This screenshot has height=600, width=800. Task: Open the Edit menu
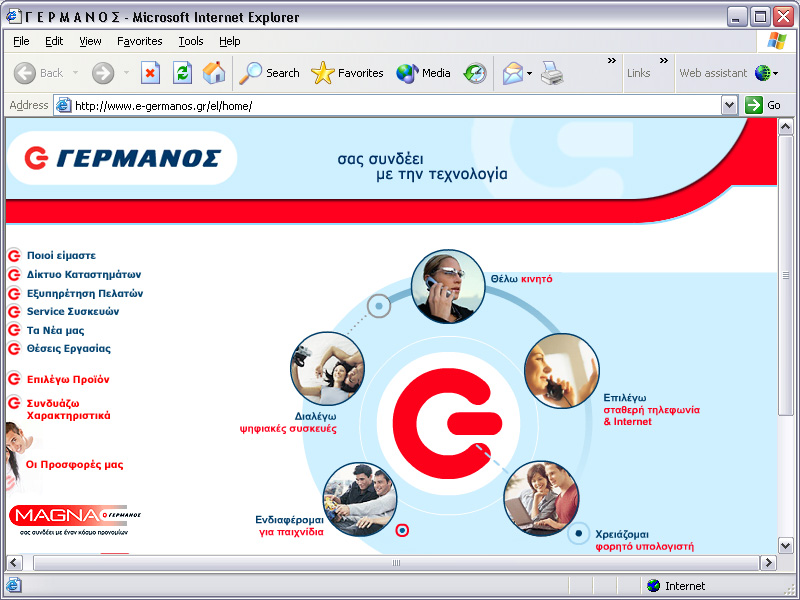click(x=54, y=41)
